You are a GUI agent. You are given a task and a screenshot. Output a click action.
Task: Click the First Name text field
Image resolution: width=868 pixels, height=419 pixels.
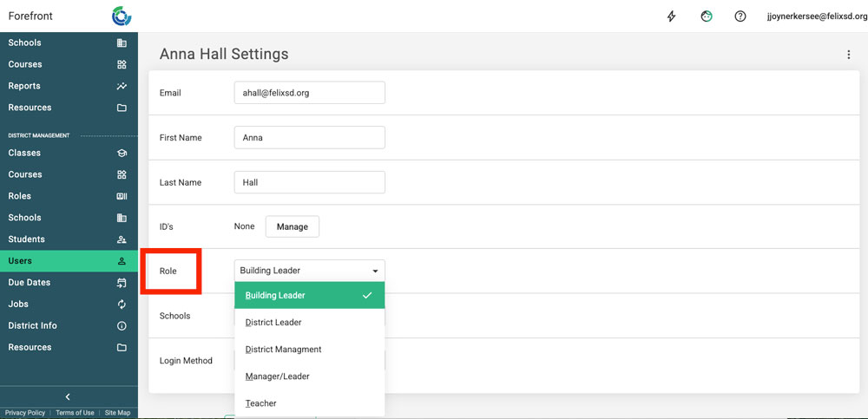309,138
